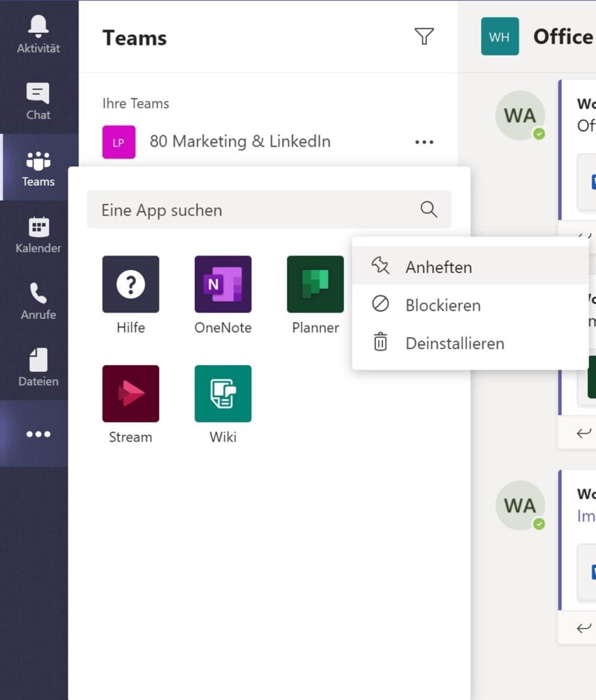The height and width of the screenshot is (700, 596).
Task: Open the Planner app
Action: [x=315, y=295]
